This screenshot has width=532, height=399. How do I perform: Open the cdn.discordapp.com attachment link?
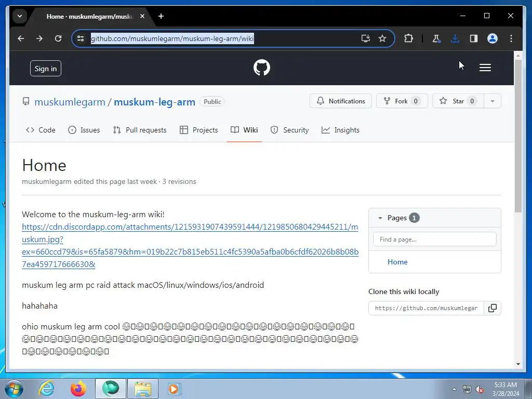(190, 245)
